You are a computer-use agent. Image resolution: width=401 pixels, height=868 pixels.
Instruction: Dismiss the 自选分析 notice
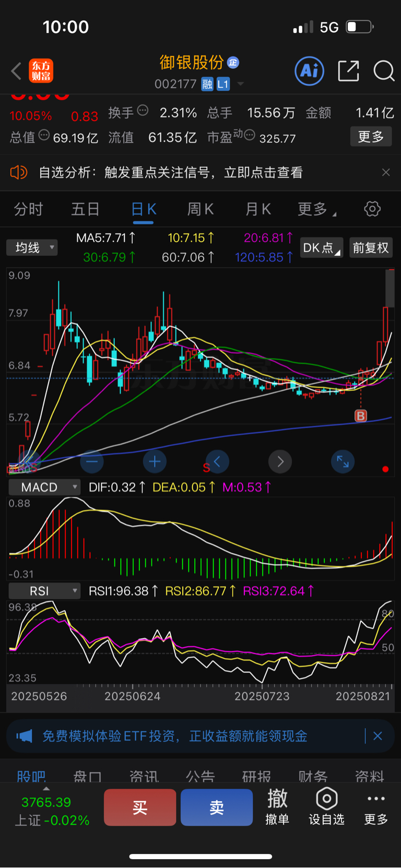pyautogui.click(x=386, y=172)
